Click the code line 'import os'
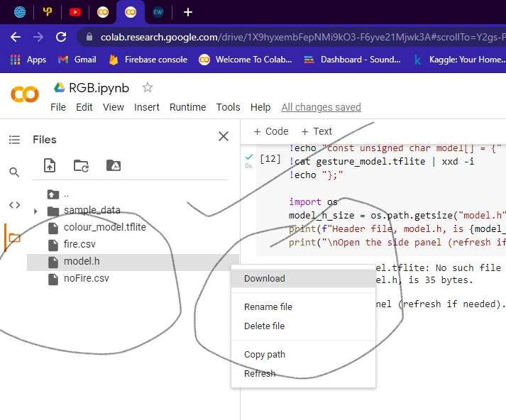506x420 pixels. (x=313, y=202)
